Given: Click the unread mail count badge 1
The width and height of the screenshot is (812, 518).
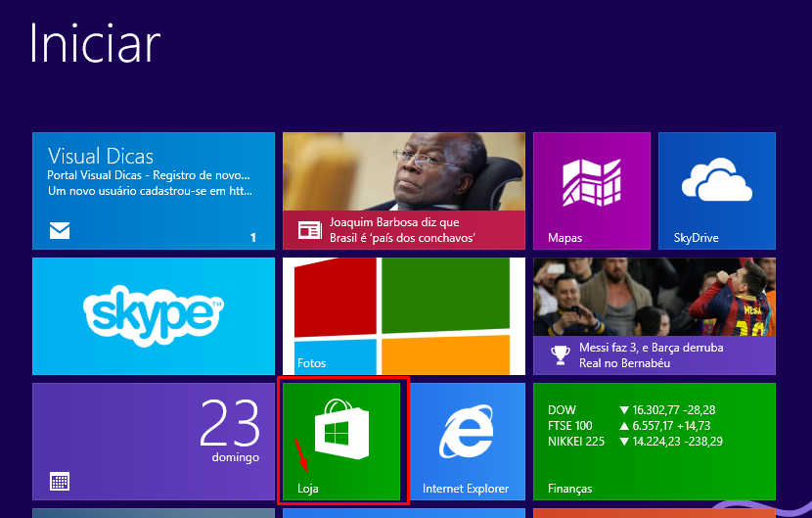Looking at the screenshot, I should (253, 238).
